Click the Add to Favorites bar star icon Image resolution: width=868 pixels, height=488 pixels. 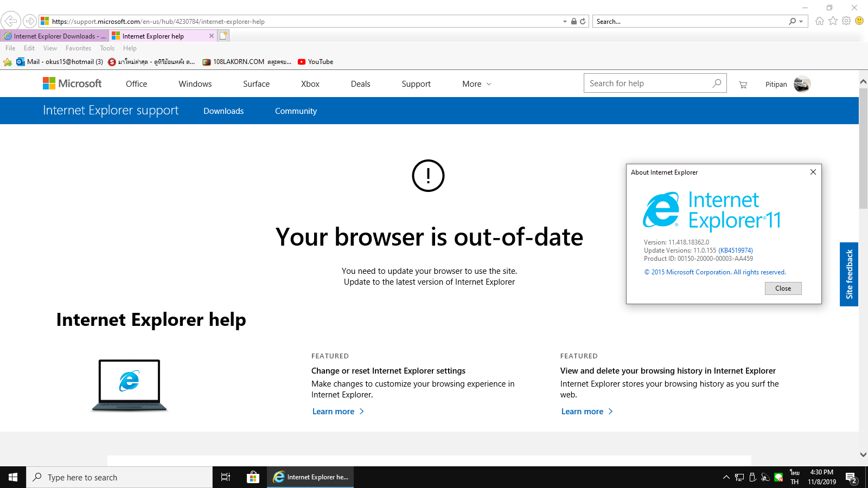click(8, 62)
